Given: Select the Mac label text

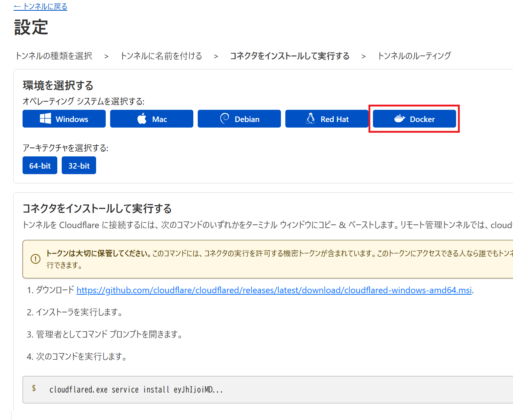Looking at the screenshot, I should pyautogui.click(x=160, y=119).
